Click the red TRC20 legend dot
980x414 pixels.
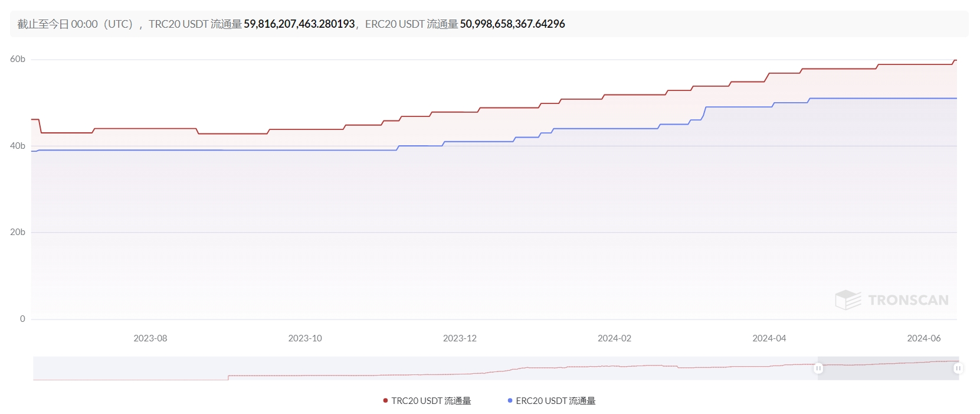385,401
